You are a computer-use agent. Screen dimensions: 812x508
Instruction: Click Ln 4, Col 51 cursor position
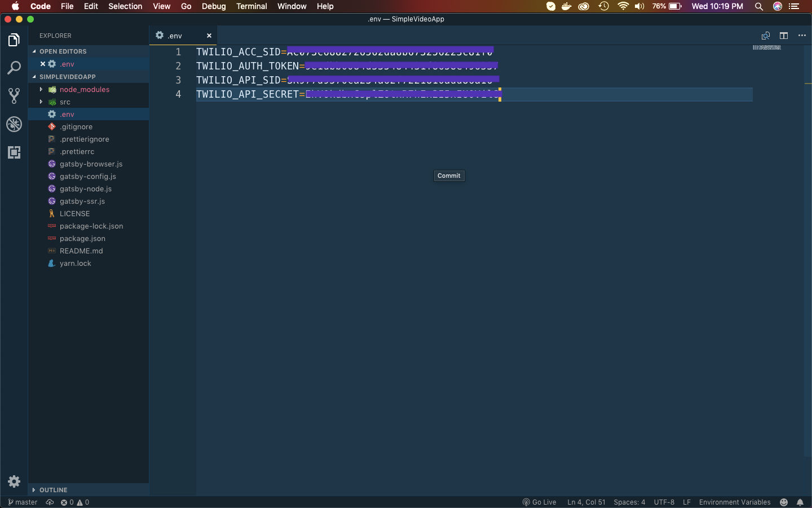click(x=586, y=502)
